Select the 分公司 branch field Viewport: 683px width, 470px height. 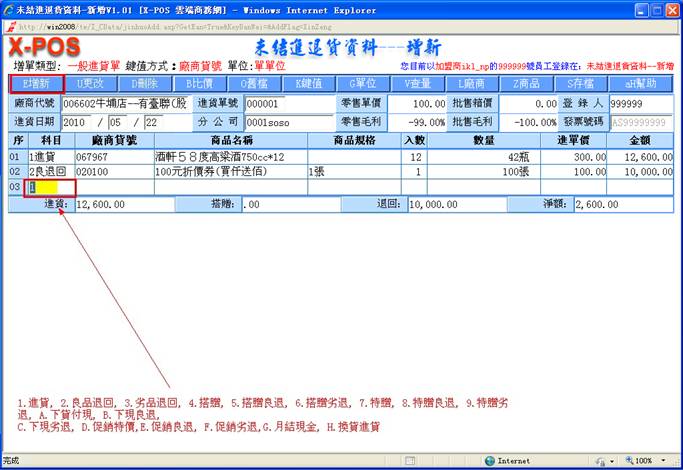[x=275, y=121]
